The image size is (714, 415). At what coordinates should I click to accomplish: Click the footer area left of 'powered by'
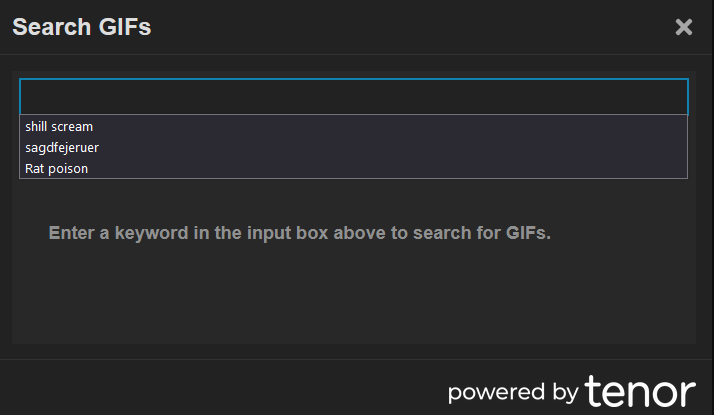[x=223, y=387]
